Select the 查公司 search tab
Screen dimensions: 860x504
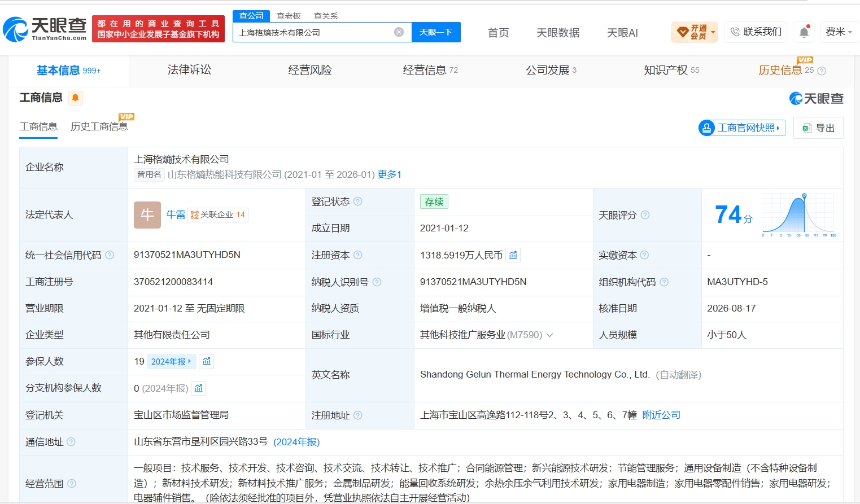(251, 16)
